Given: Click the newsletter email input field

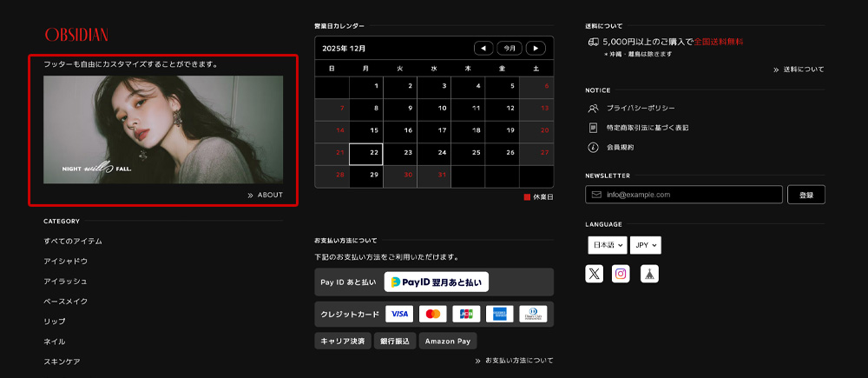Looking at the screenshot, I should pyautogui.click(x=684, y=195).
